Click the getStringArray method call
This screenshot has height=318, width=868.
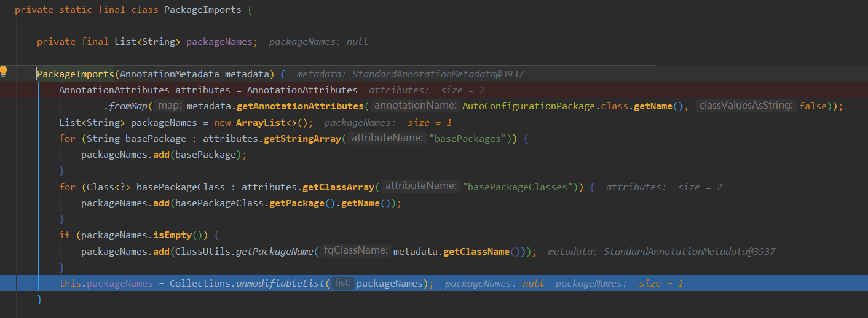pyautogui.click(x=302, y=139)
